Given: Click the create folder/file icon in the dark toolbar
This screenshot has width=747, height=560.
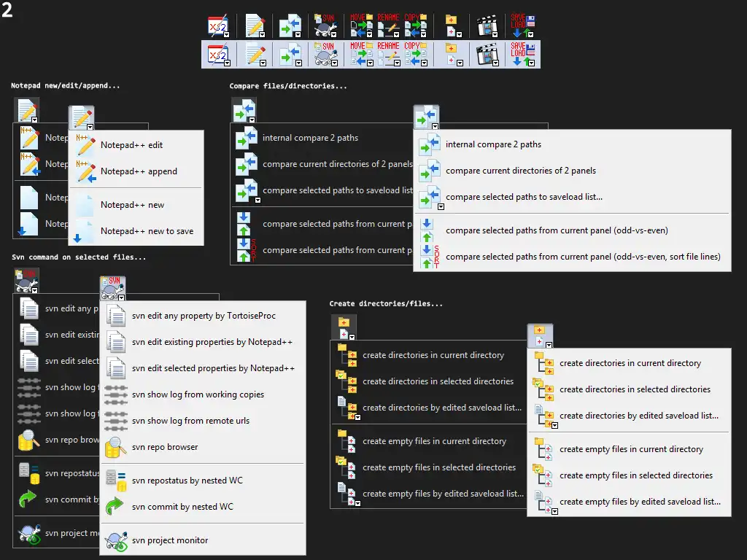Looking at the screenshot, I should tap(452, 26).
